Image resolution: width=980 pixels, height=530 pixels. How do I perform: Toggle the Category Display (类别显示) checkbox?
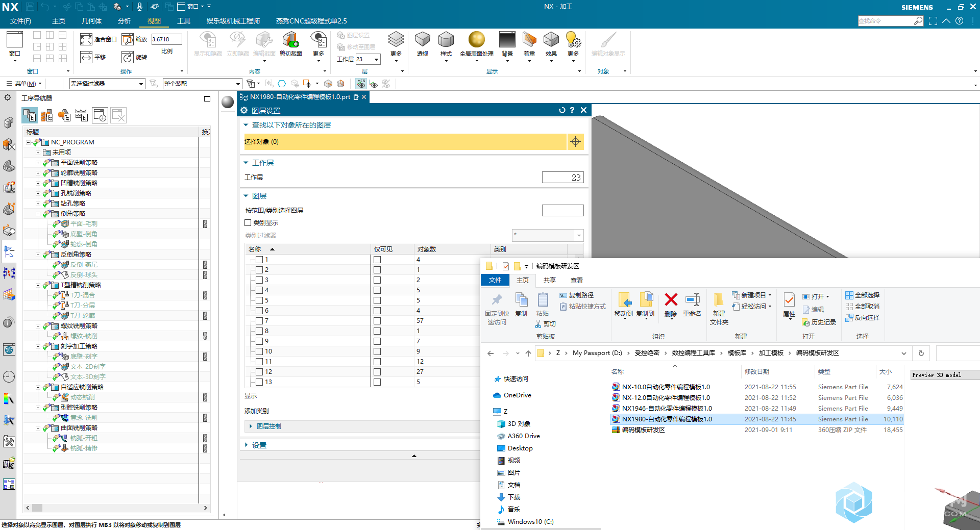[248, 223]
